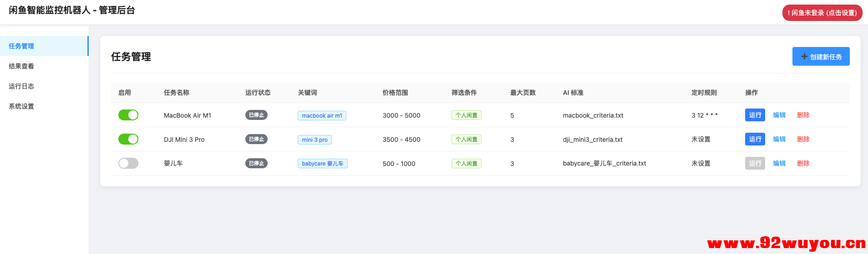Navigate to 系统设置 in the sidebar

pos(21,106)
